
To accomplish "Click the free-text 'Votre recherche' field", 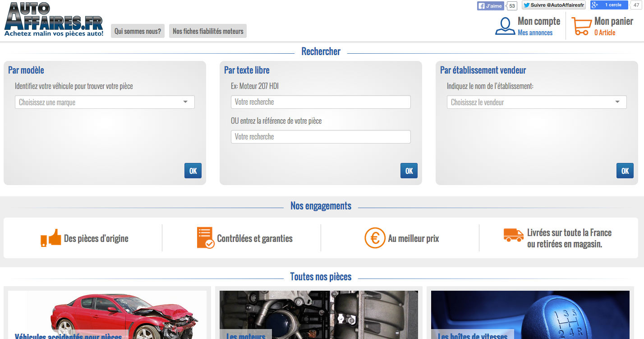I will tap(321, 102).
